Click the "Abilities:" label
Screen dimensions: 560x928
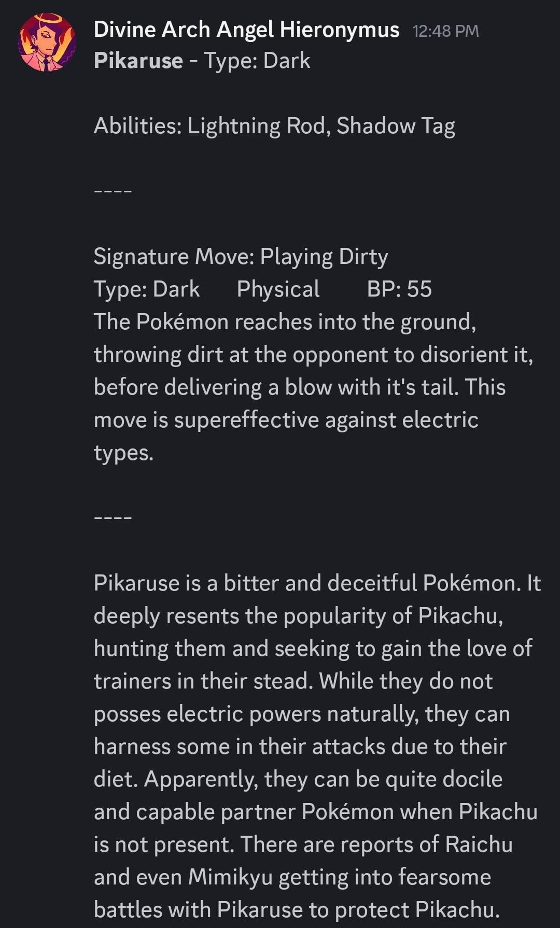137,126
